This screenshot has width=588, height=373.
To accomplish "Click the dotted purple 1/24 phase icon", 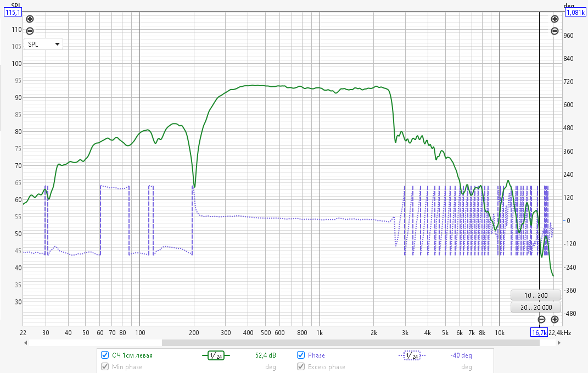I will point(412,355).
